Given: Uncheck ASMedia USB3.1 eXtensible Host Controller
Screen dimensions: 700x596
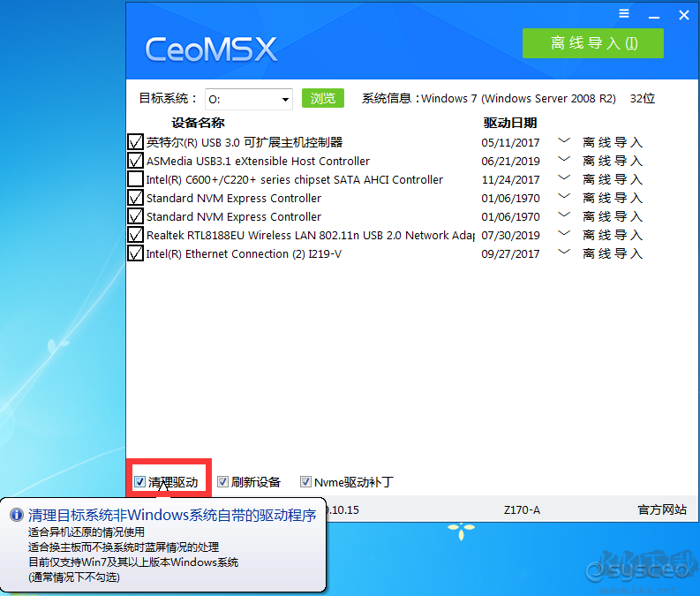Looking at the screenshot, I should (135, 161).
